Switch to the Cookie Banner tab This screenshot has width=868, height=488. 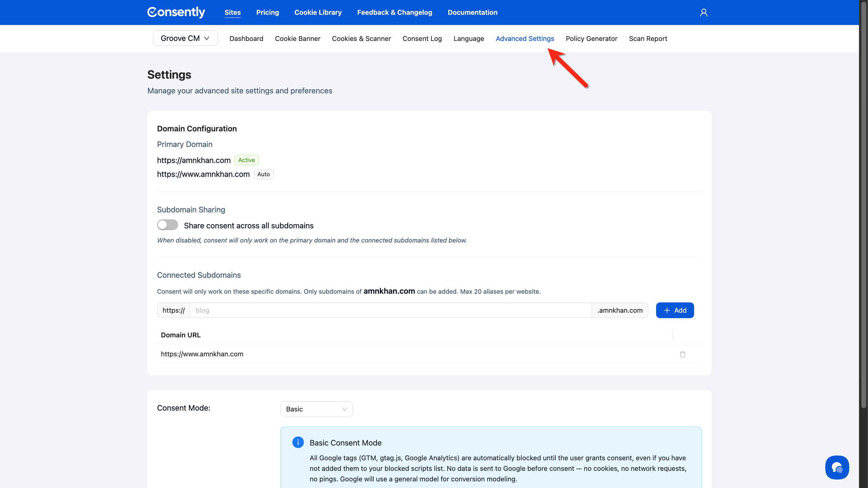point(297,39)
